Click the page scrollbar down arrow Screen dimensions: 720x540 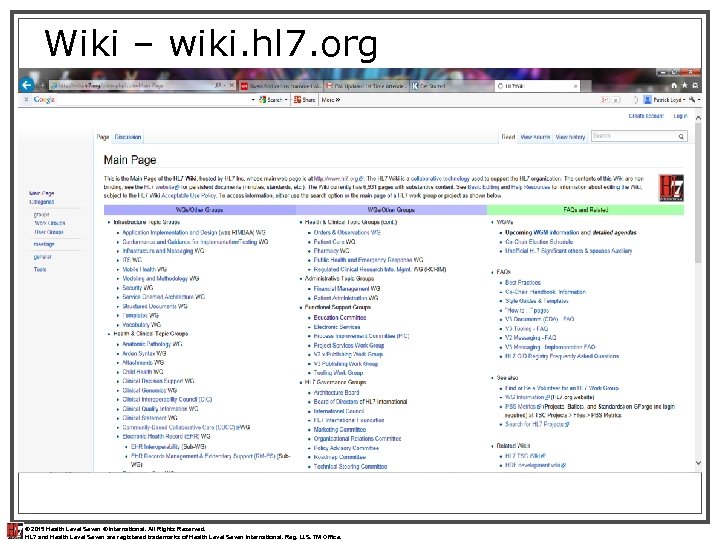(x=698, y=463)
